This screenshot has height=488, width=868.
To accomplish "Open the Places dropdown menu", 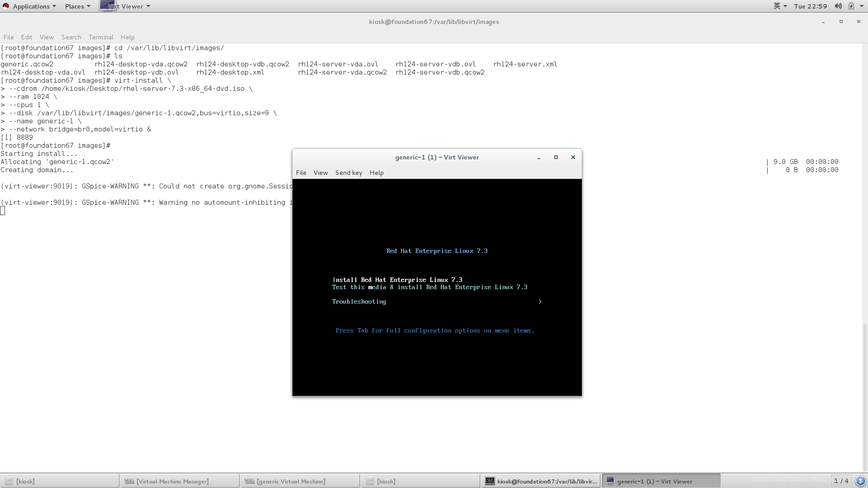I will click(77, 6).
